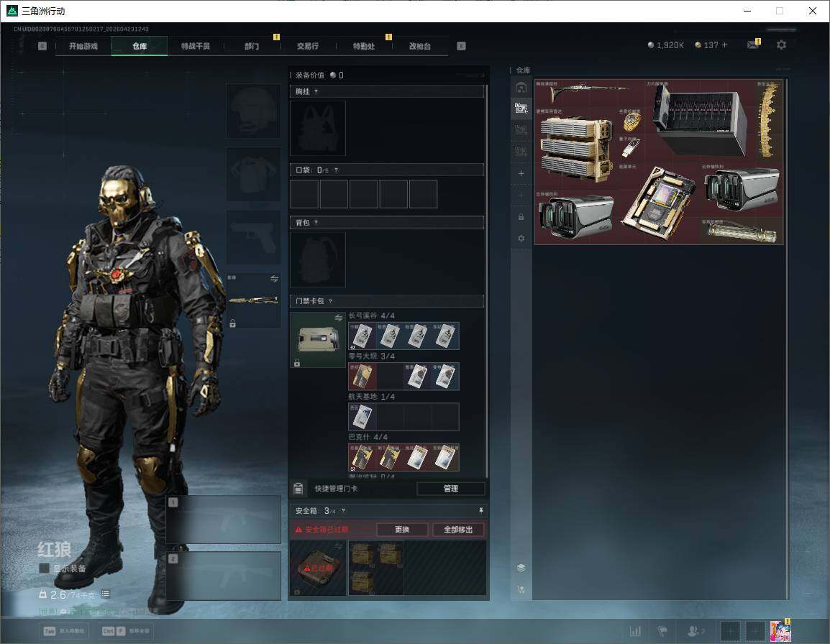Open the 特勤处 tab
The height and width of the screenshot is (644, 830).
click(x=364, y=46)
